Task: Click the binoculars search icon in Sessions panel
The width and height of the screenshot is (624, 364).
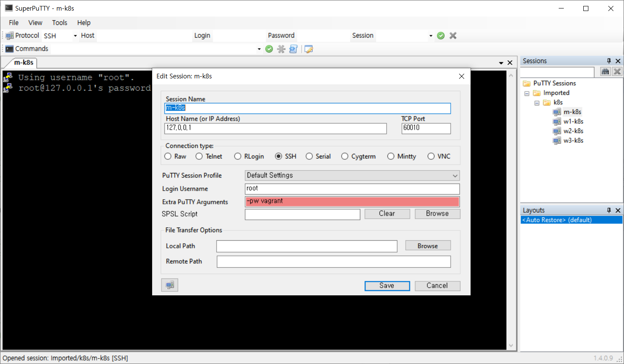Action: (605, 72)
